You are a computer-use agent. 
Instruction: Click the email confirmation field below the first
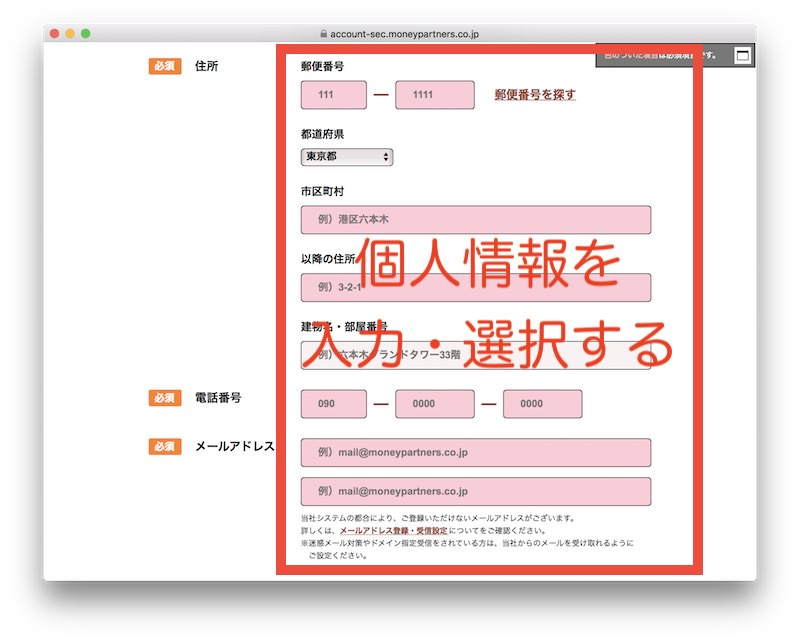[476, 491]
